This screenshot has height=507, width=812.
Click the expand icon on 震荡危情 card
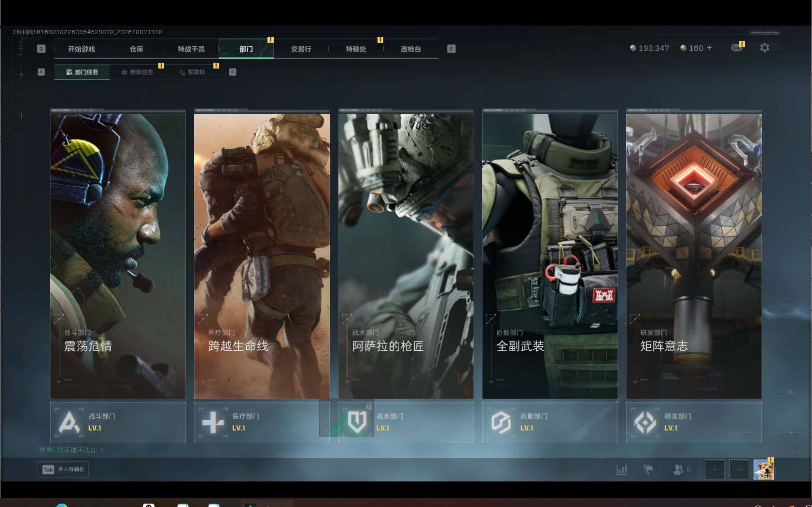click(x=59, y=319)
